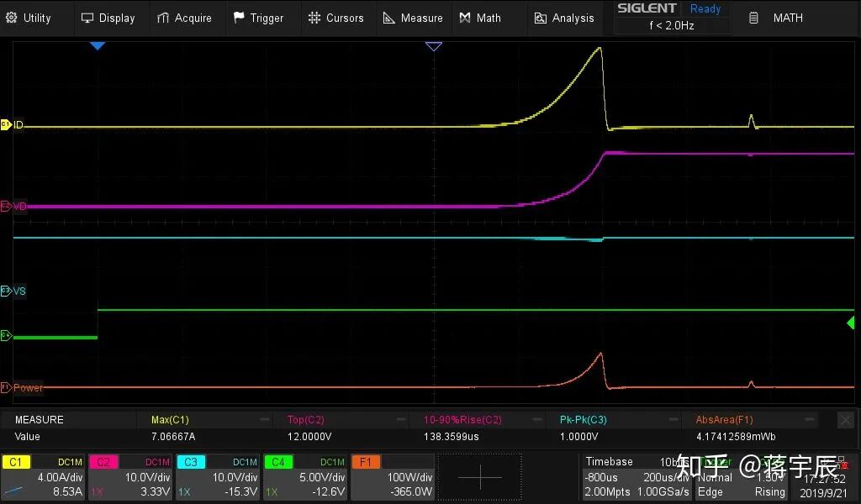Toggle channel C2 magenta label
The width and height of the screenshot is (861, 504).
point(103,462)
